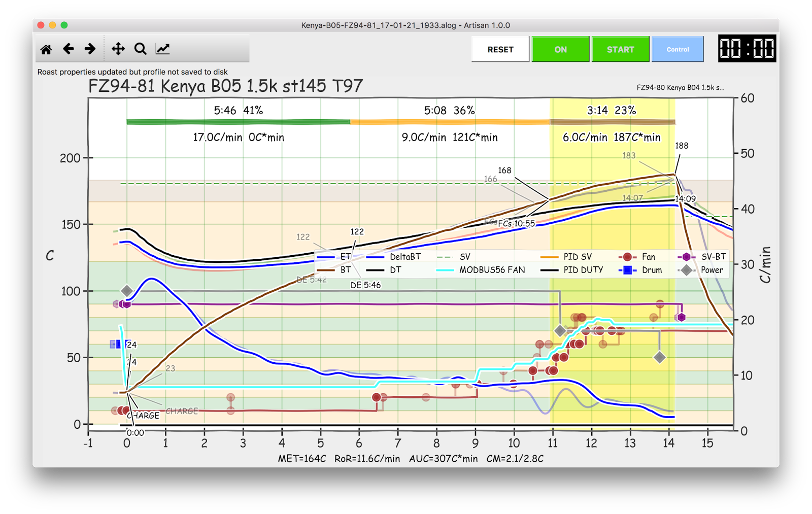Click the PID DUTY legend entry
This screenshot has width=812, height=514.
pos(572,270)
